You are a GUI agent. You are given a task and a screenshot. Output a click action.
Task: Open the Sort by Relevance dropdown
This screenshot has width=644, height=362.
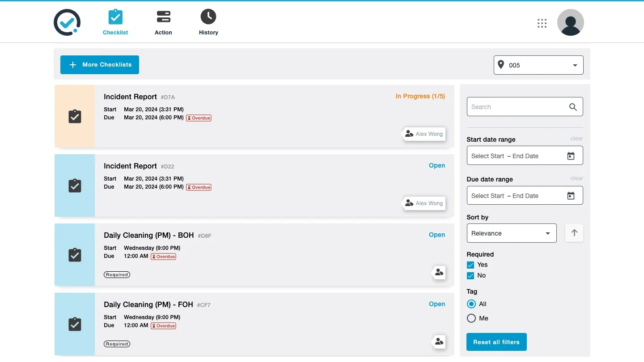[512, 233]
